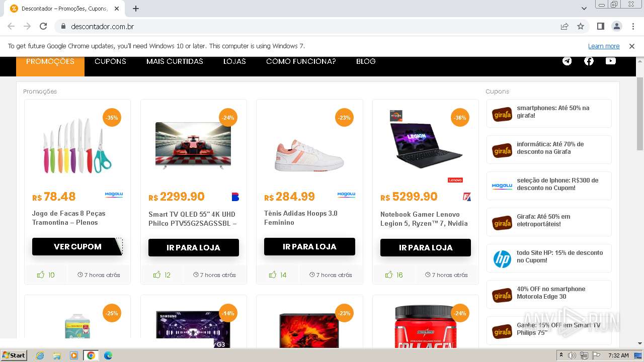
Task: Reload the page in Chrome
Action: [43, 26]
